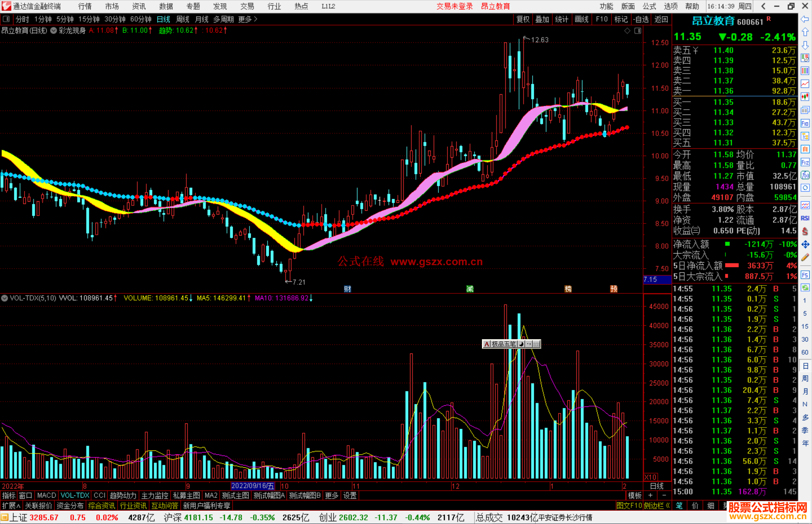
Task: Collapse the 侧边栏 sidebar chevron
Action: 668,506
